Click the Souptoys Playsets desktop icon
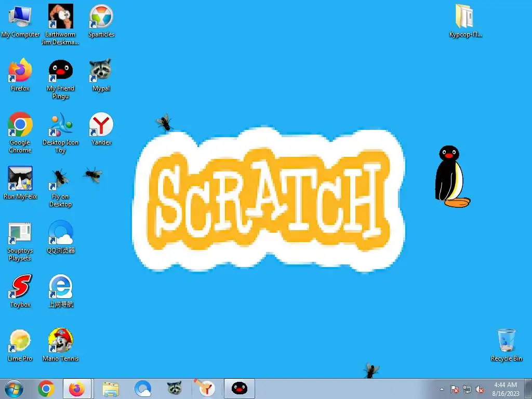This screenshot has width=532, height=399. click(x=20, y=242)
